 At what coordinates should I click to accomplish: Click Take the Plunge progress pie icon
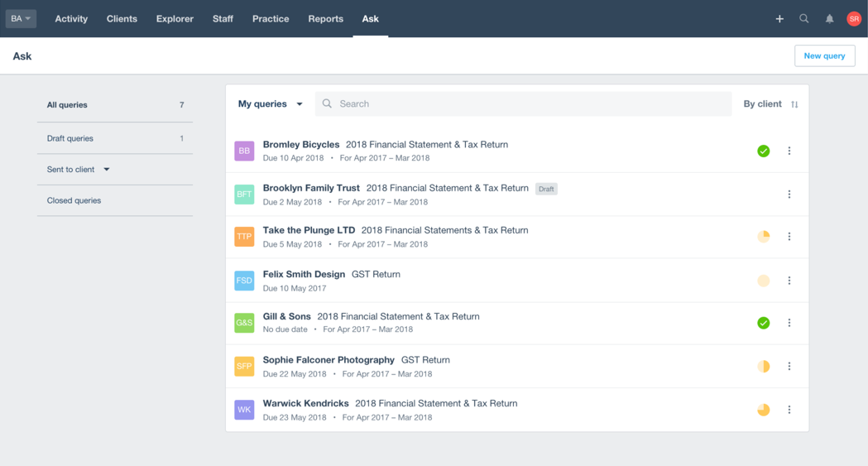(x=764, y=237)
